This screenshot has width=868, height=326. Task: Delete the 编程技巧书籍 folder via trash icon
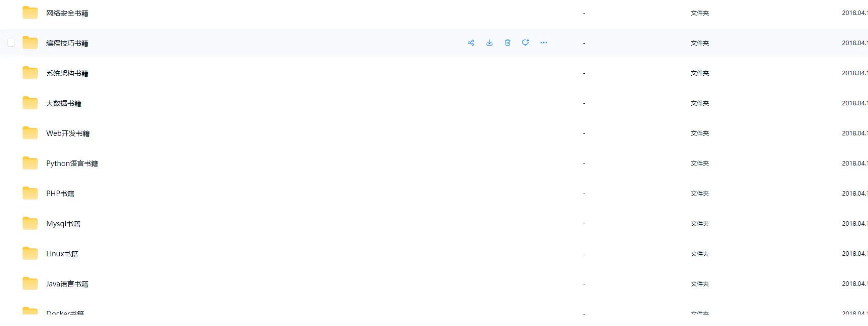tap(508, 43)
